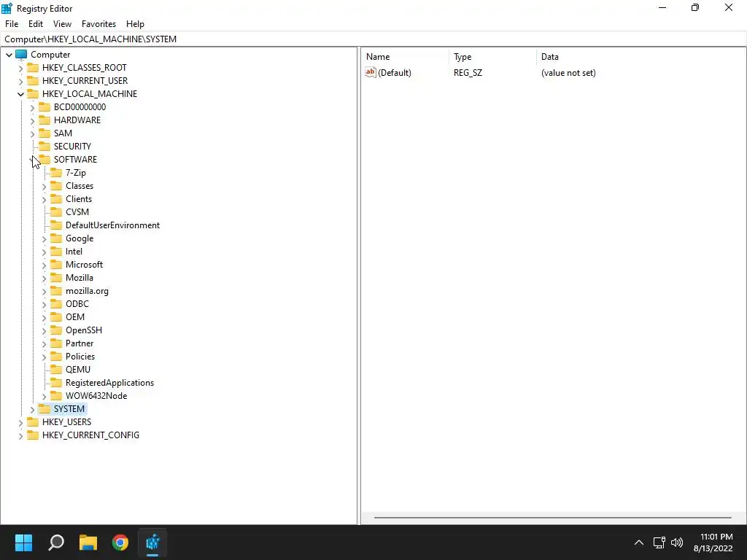Viewport: 747px width, 560px height.
Task: Select the RegisteredApplications key
Action: 109,383
